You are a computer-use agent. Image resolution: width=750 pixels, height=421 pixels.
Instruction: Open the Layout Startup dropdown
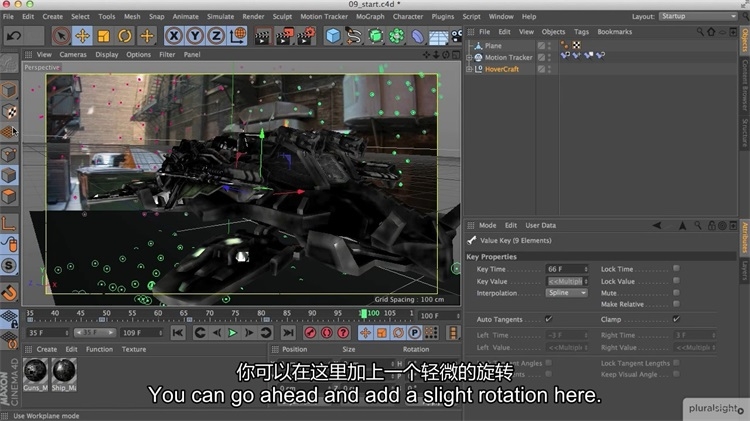[x=698, y=16]
